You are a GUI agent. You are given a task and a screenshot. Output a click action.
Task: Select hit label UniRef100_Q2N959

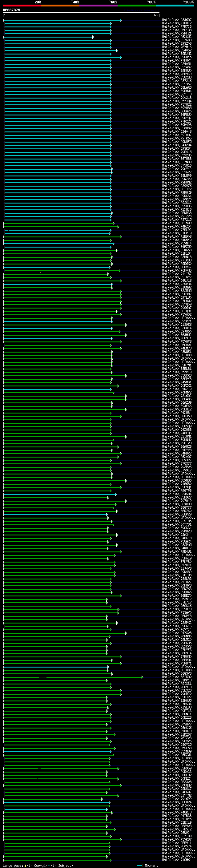(x=177, y=768)
